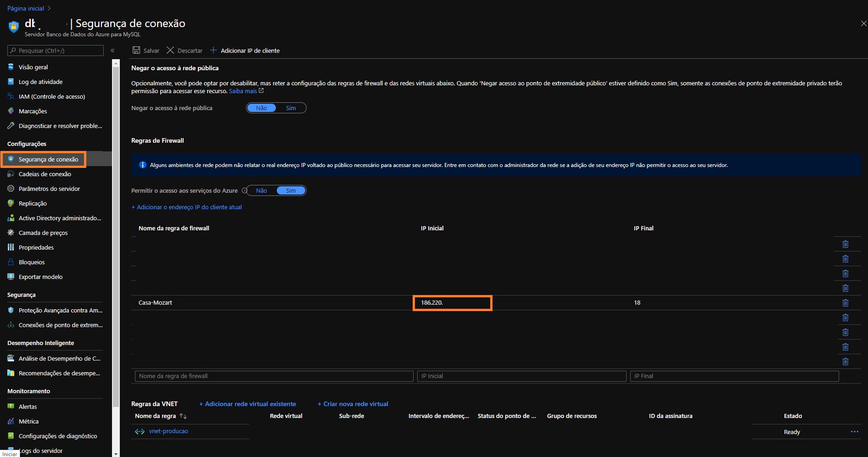Click Replicação globe icon

point(11,203)
